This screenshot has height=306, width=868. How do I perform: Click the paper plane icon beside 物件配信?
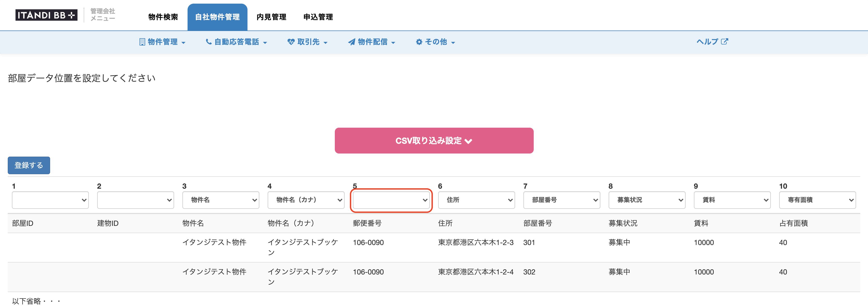click(x=351, y=42)
